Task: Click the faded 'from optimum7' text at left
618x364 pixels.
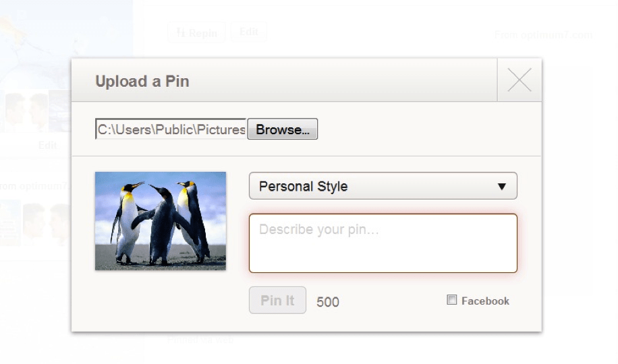Action: pyautogui.click(x=34, y=185)
